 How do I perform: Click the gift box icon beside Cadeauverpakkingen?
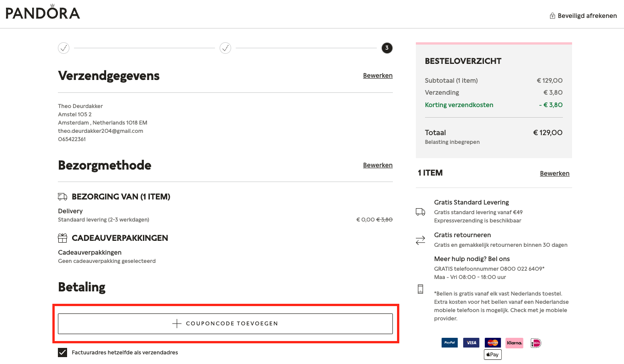62,238
